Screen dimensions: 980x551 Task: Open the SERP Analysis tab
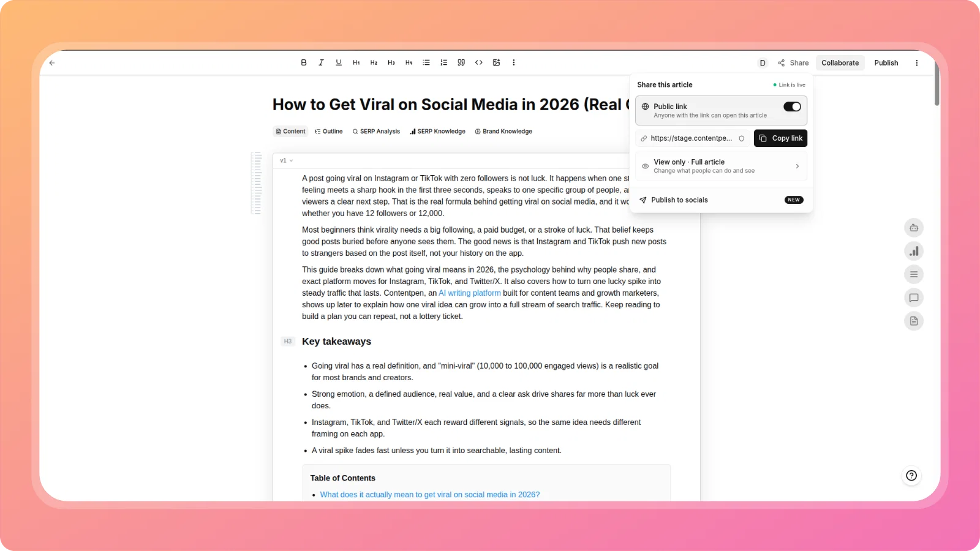click(x=376, y=132)
